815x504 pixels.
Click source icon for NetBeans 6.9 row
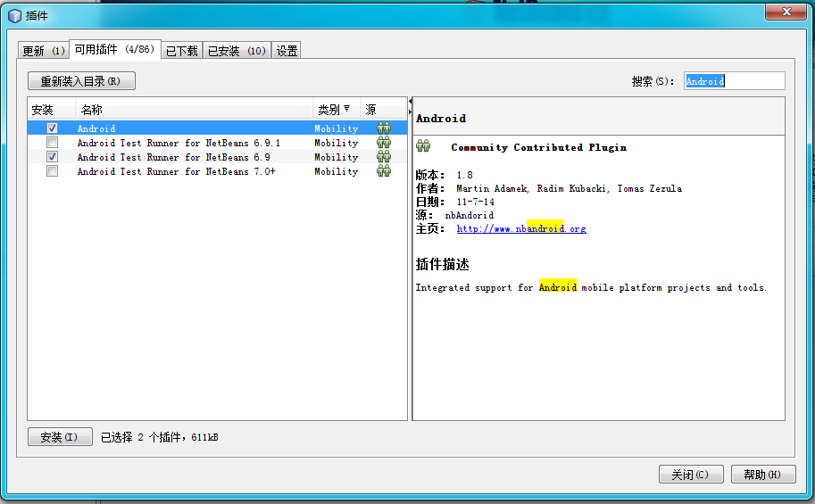click(x=384, y=157)
